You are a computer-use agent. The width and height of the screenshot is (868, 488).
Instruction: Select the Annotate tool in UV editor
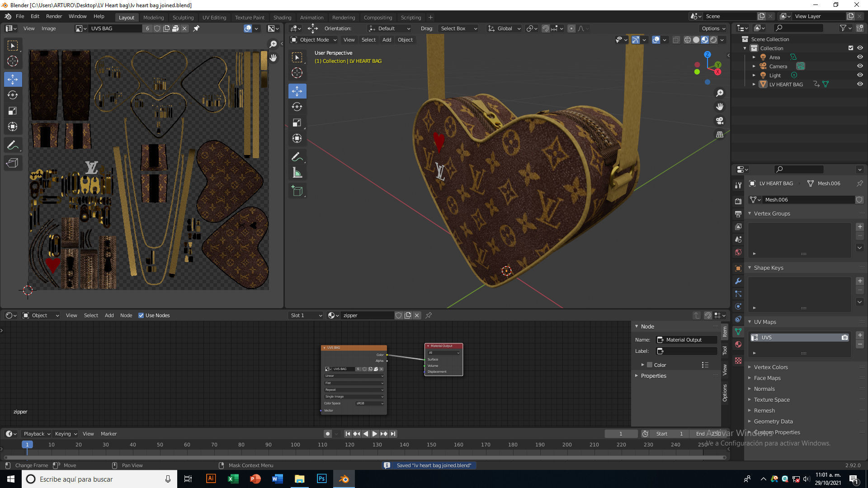click(x=13, y=145)
